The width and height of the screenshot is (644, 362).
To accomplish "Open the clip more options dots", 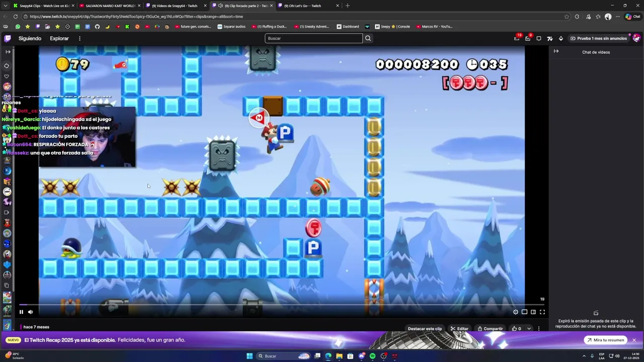I will [x=539, y=329].
